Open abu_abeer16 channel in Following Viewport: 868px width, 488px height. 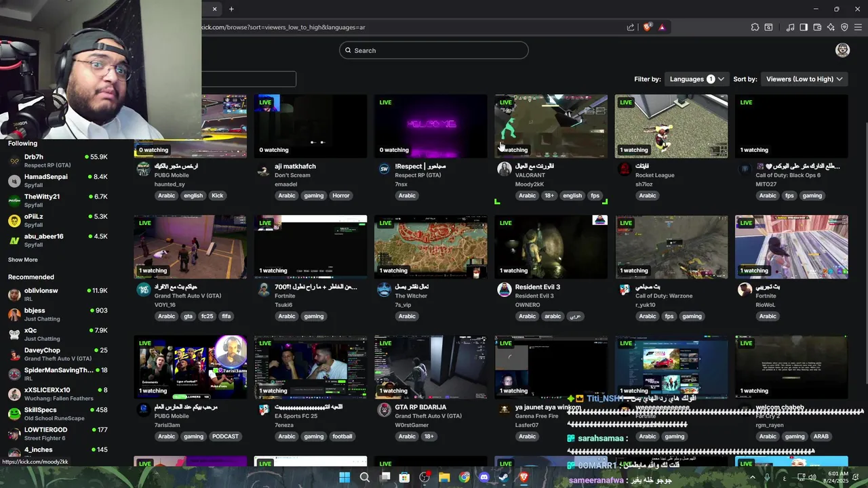point(58,240)
